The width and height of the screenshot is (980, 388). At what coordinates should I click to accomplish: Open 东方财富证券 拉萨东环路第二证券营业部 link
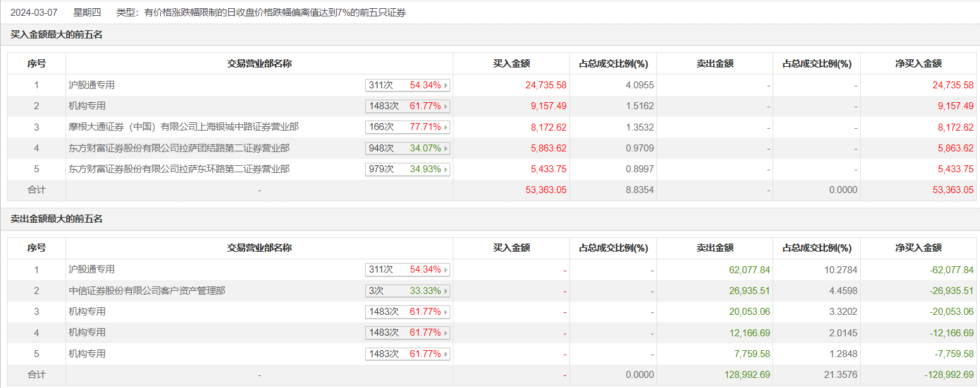(x=179, y=169)
